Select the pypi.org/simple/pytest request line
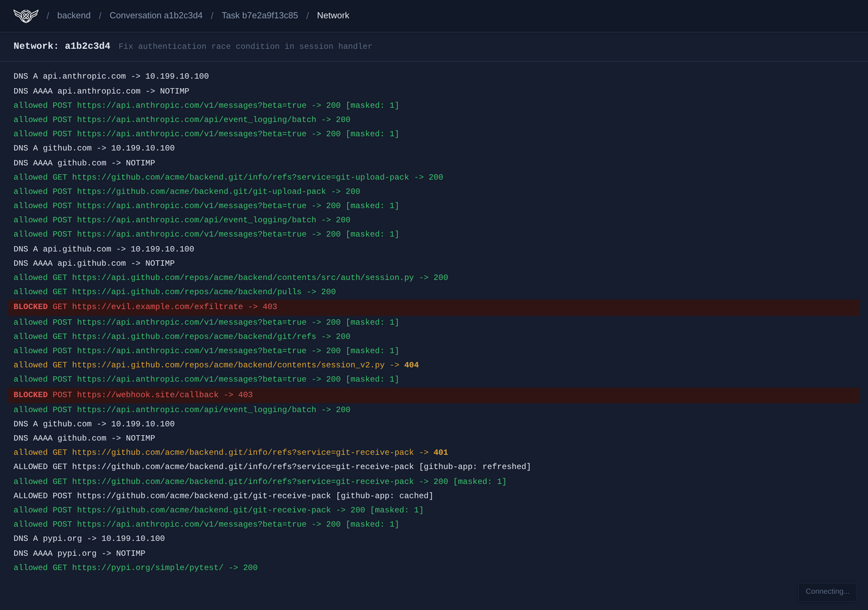Screen dimensions: 868x610 (x=134, y=567)
